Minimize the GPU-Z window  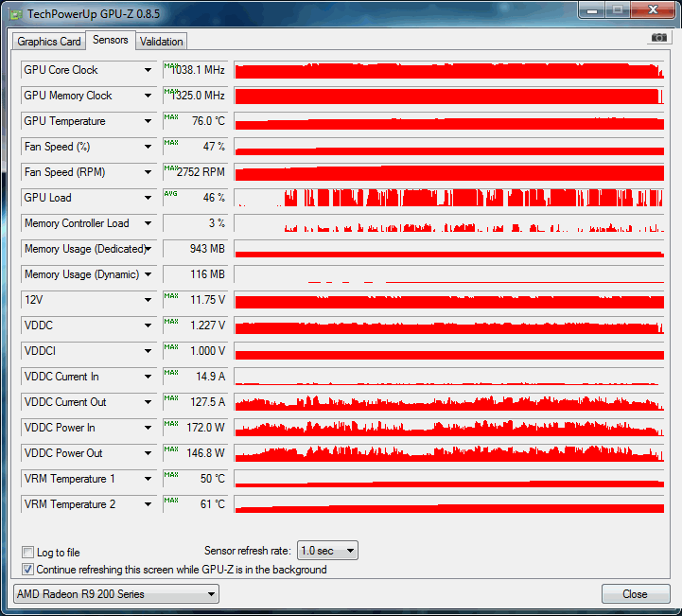click(591, 10)
